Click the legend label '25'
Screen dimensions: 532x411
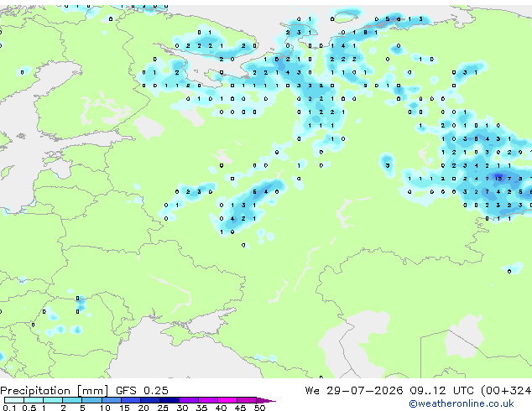[163, 408]
